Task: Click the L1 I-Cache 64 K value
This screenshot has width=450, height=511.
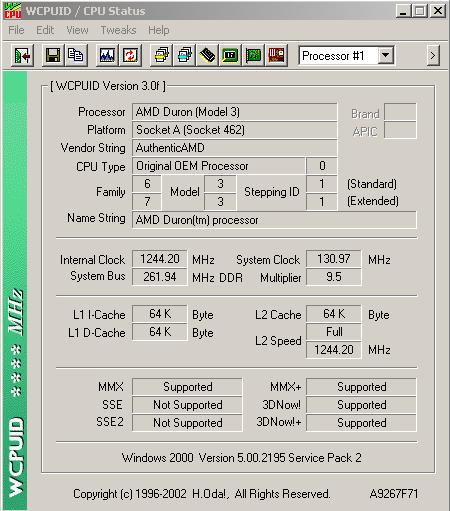Action: [160, 314]
